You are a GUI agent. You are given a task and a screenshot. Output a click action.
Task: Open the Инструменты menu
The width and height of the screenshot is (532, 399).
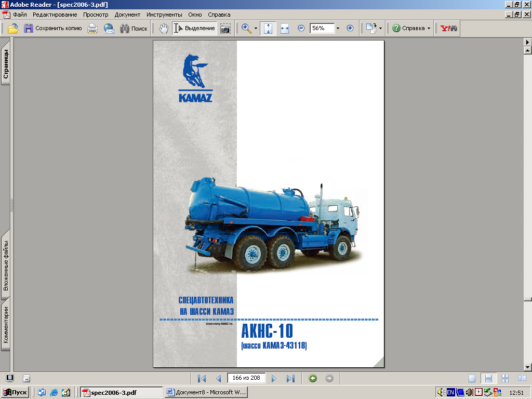click(x=164, y=15)
